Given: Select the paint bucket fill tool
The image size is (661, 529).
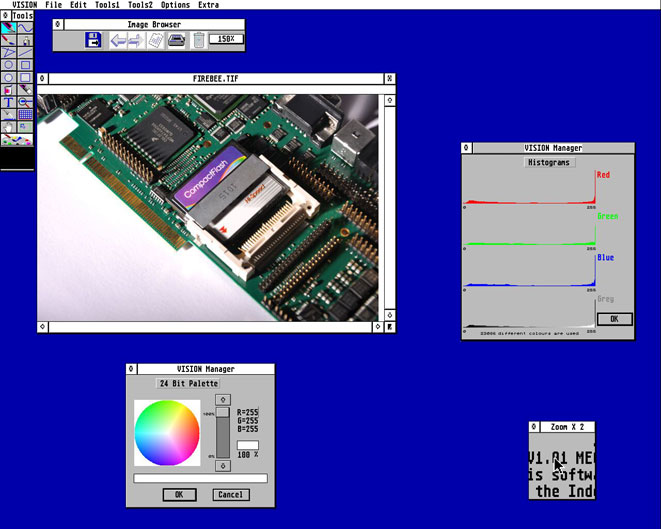Looking at the screenshot, I should pos(8,90).
